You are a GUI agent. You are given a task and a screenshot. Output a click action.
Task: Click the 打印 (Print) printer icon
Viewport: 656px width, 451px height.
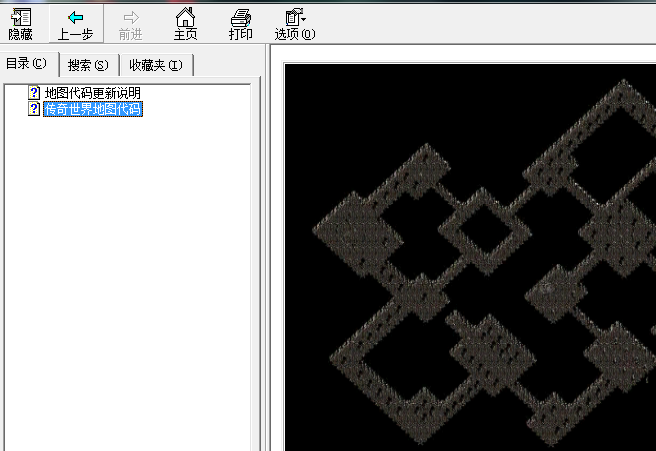[241, 18]
